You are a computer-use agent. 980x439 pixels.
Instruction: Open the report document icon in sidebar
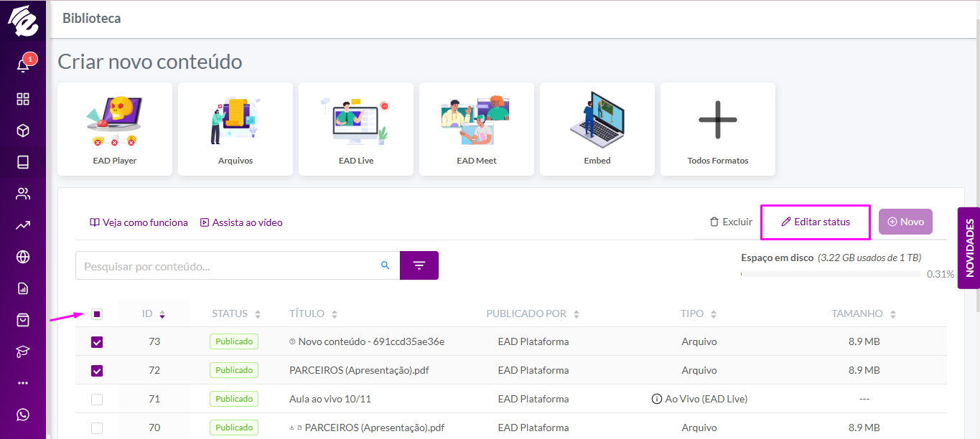coord(23,288)
